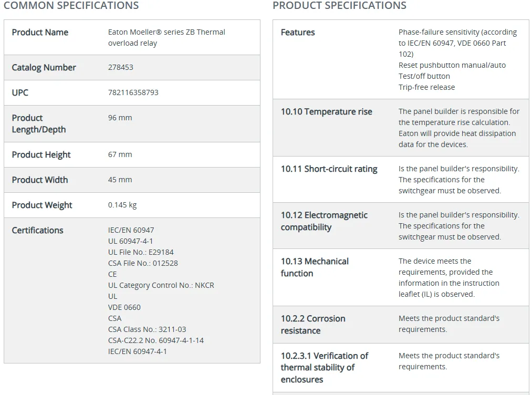Viewport: 532px width, 395px height.
Task: Click the CSA Class No.: 3211-03 entry
Action: point(147,329)
